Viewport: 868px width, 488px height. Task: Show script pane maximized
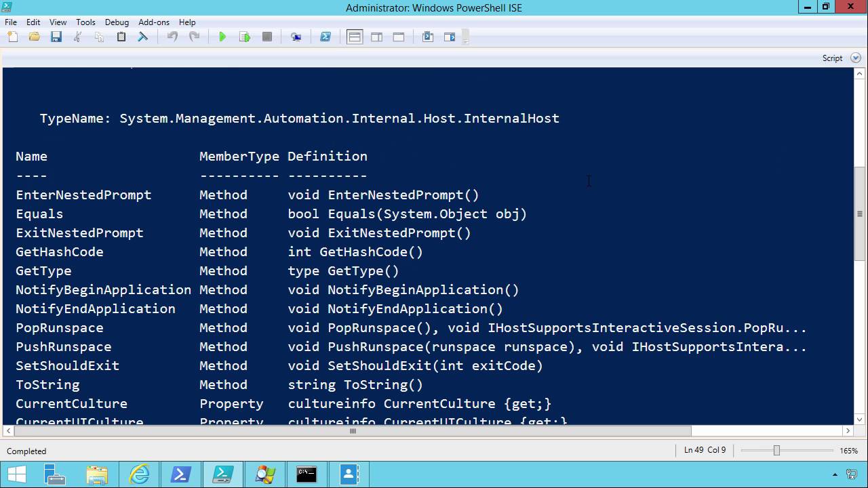click(399, 37)
